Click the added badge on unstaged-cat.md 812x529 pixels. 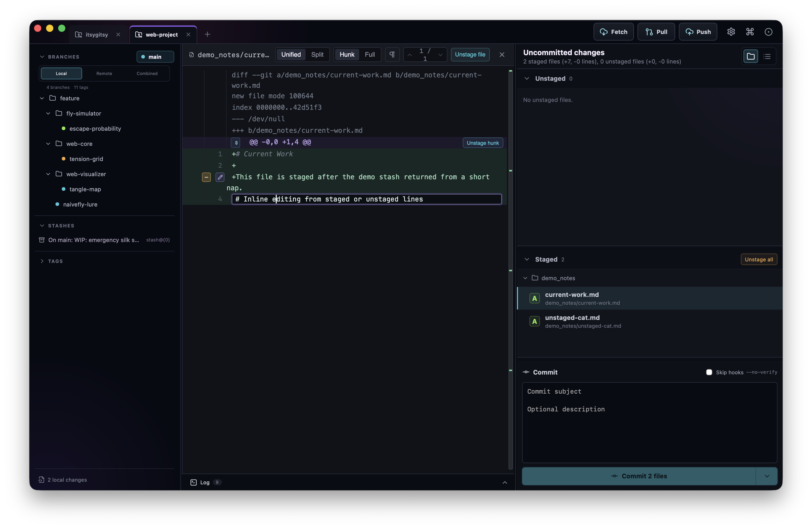(x=535, y=321)
